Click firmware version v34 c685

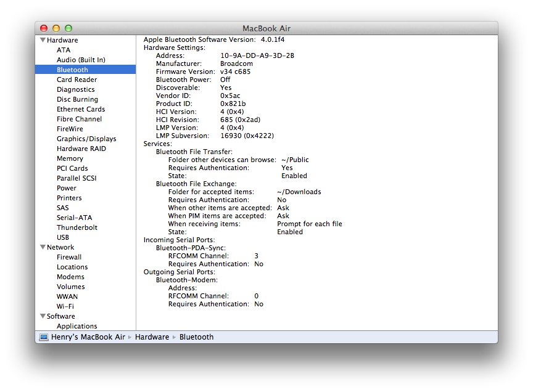(235, 71)
